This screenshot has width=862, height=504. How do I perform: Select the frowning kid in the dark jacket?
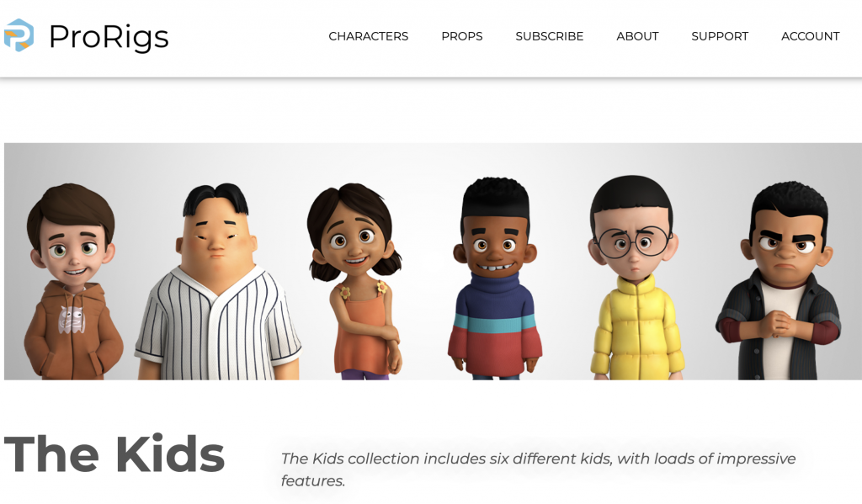(x=779, y=281)
